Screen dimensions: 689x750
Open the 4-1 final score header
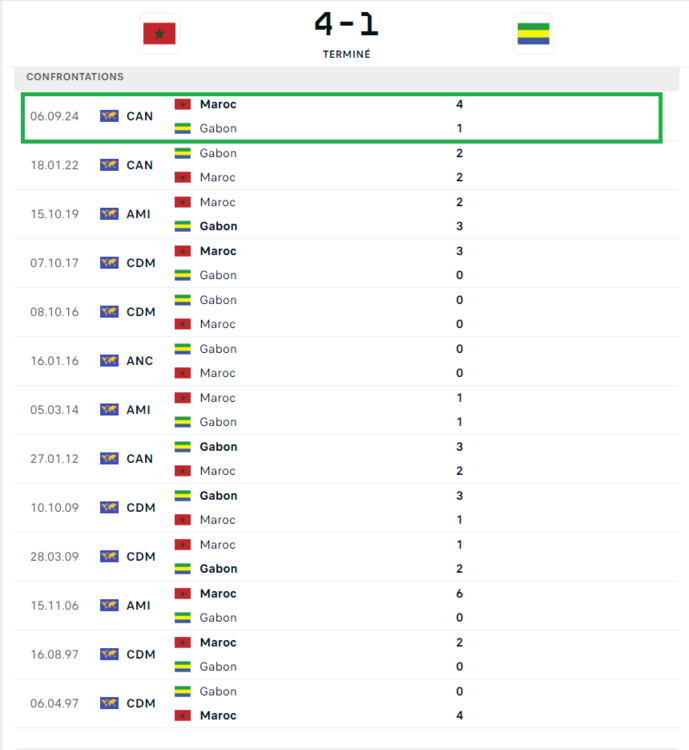tap(346, 24)
